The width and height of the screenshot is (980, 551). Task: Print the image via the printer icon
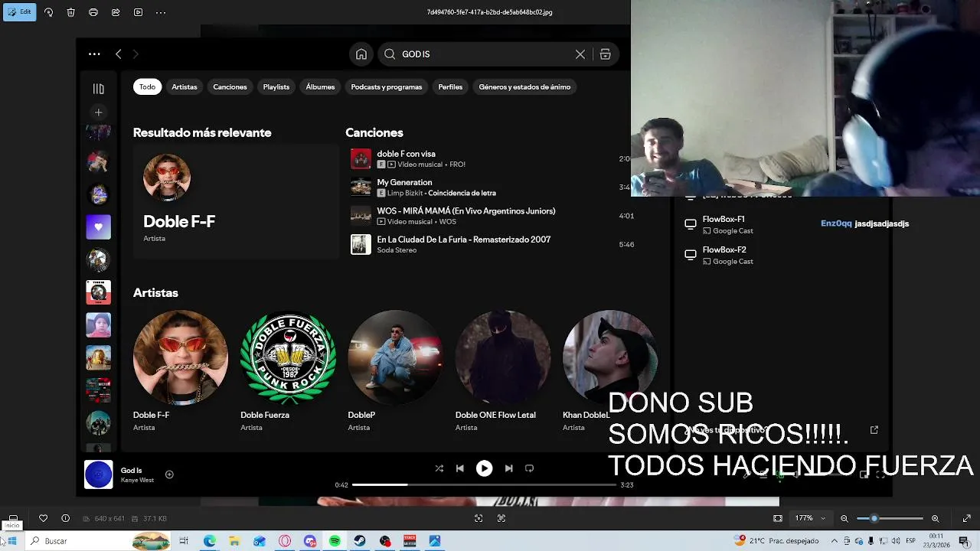point(93,12)
